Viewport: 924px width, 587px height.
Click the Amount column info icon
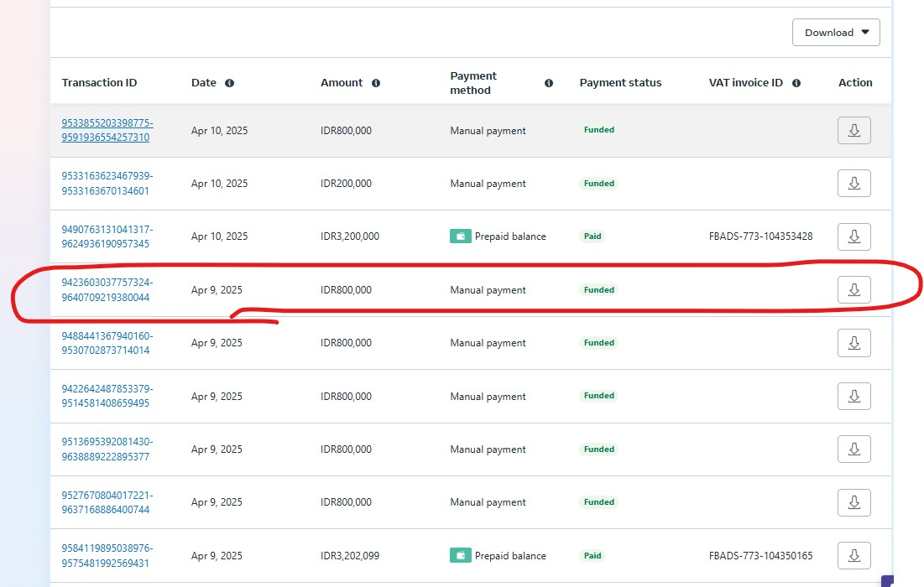(x=376, y=83)
